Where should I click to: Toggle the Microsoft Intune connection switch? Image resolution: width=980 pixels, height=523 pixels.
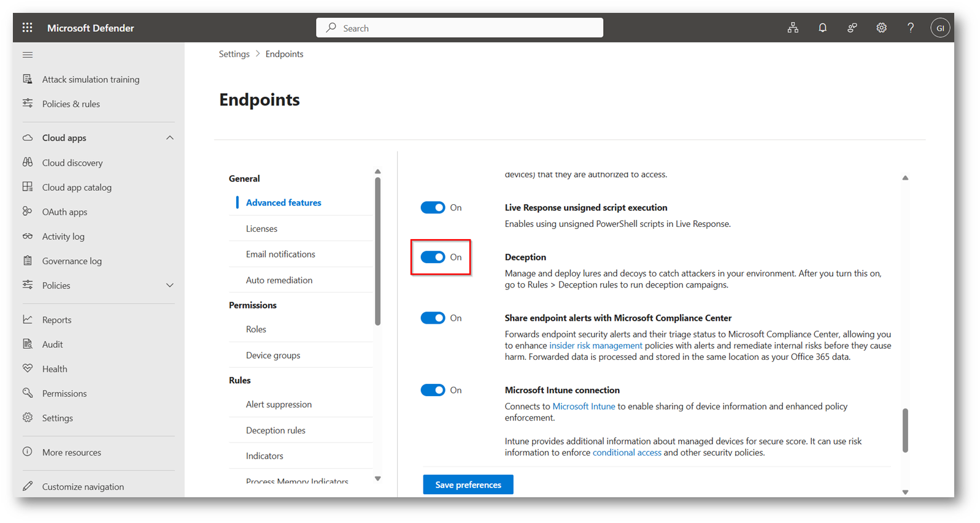[433, 390]
